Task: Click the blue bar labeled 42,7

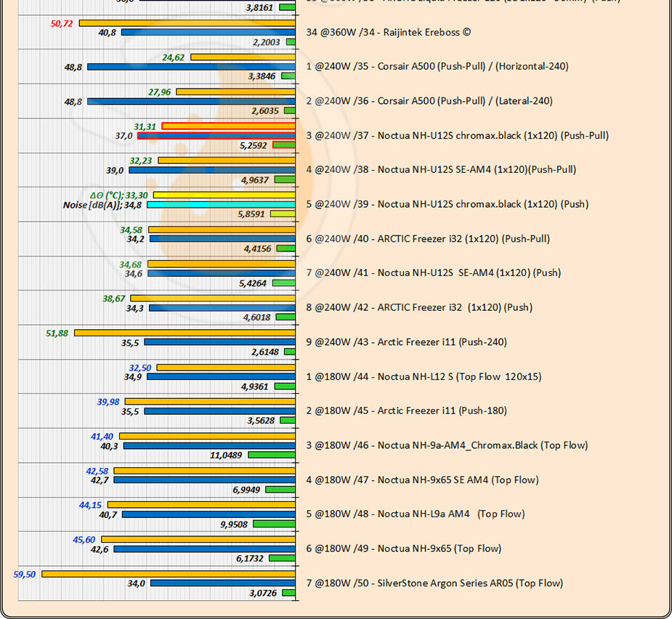Action: point(204,480)
